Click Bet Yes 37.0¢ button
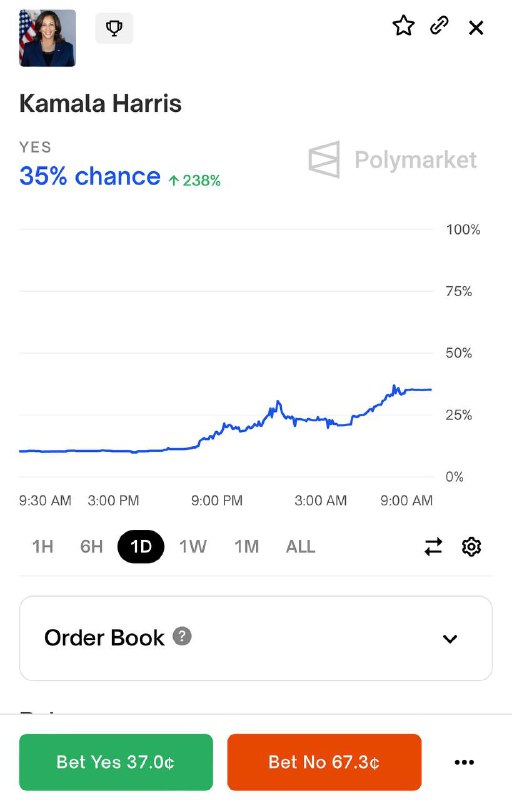This screenshot has width=512, height=800. tap(116, 762)
